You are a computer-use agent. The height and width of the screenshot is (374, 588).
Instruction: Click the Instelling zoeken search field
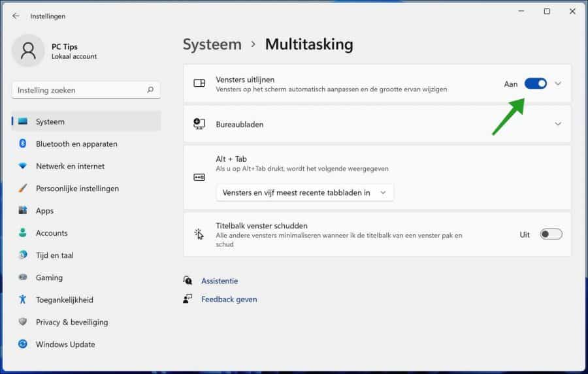[86, 90]
